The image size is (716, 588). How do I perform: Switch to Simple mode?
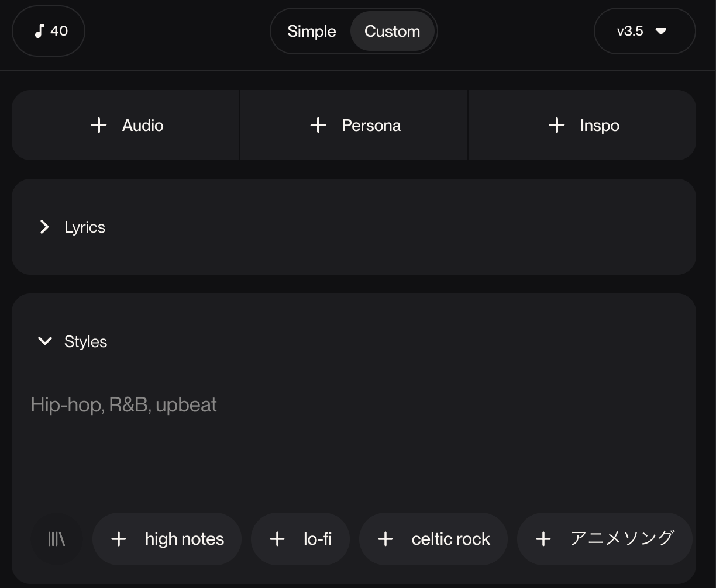pos(312,32)
